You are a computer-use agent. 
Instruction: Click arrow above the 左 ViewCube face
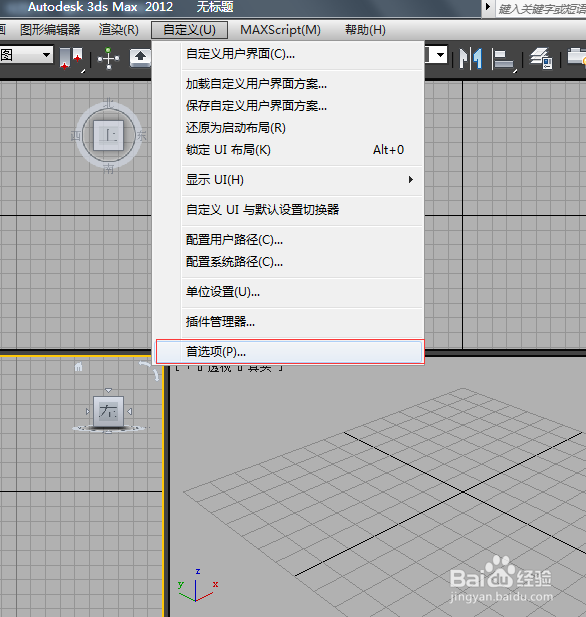point(108,390)
